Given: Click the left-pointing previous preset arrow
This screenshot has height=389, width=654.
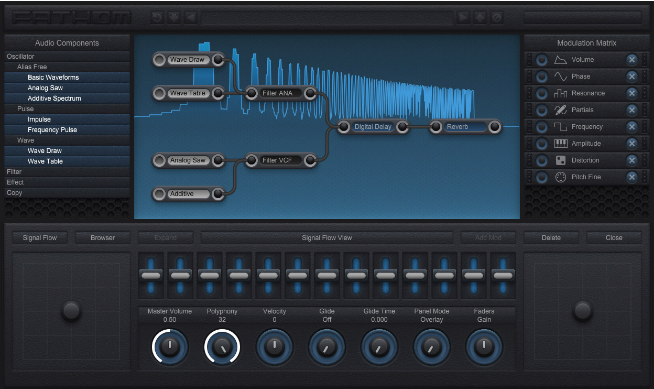Looking at the screenshot, I should (x=191, y=18).
